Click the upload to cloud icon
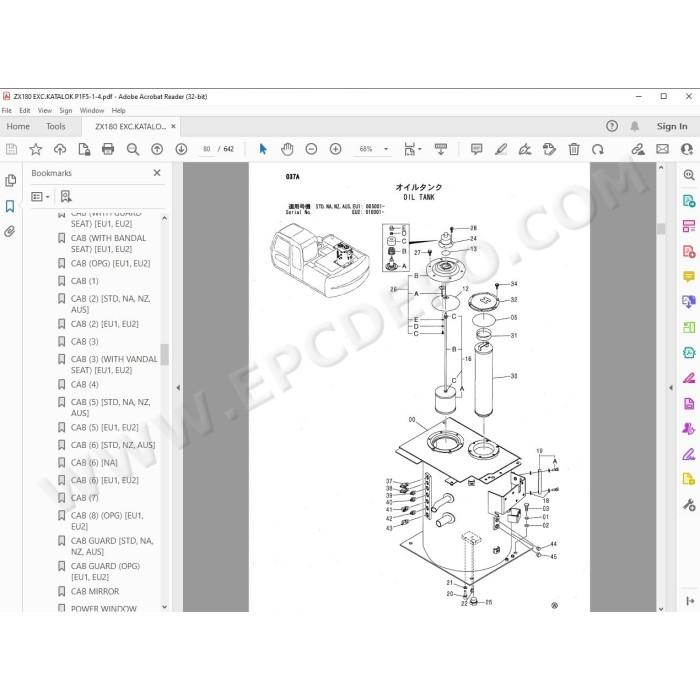This screenshot has width=700, height=700. [x=60, y=149]
